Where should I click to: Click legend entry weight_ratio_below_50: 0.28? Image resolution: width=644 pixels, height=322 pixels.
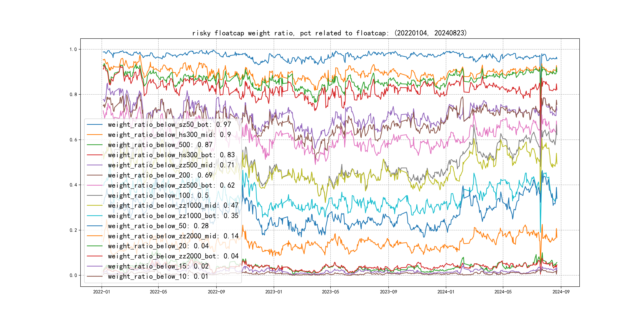click(158, 226)
